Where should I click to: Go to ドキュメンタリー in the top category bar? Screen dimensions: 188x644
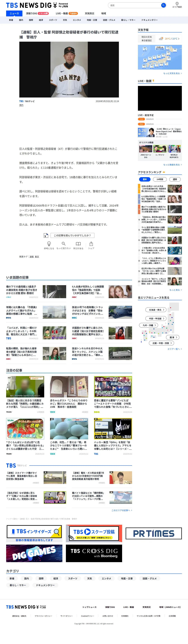click(x=149, y=20)
